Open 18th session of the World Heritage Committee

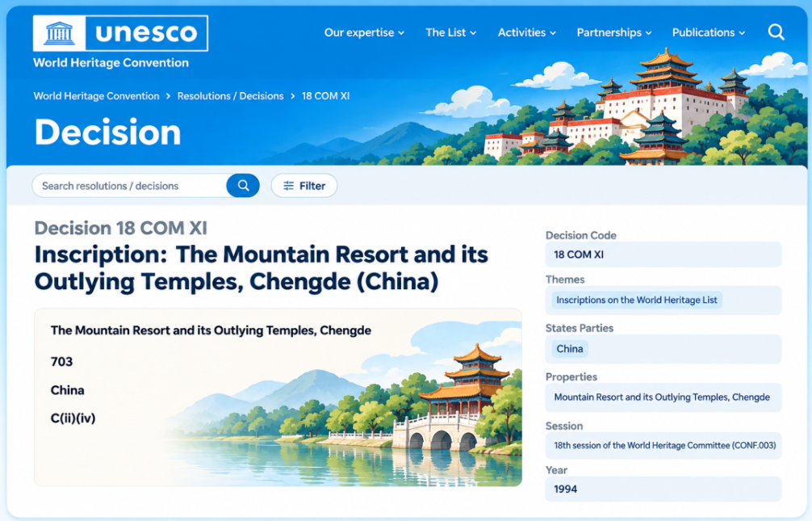665,445
